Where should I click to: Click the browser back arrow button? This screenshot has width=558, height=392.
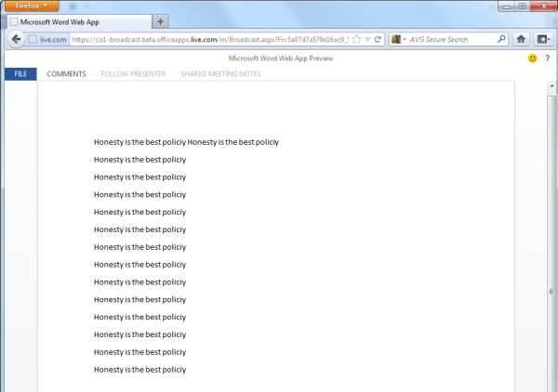pos(16,39)
